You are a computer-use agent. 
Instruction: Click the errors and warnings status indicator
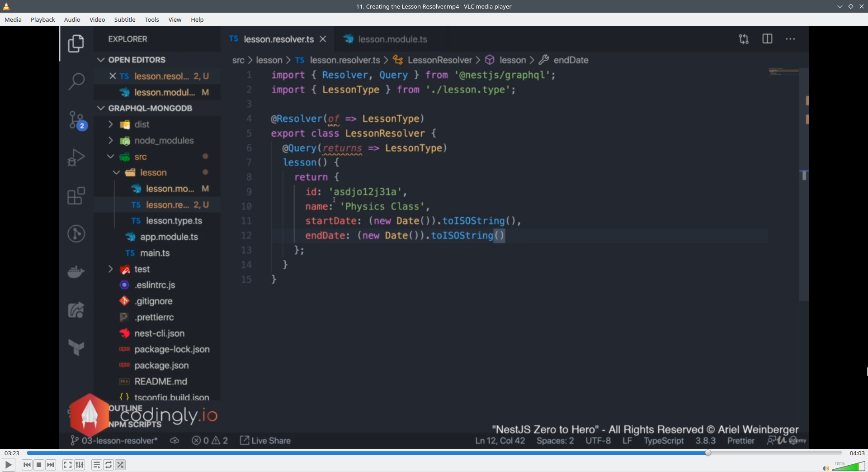tap(210, 441)
